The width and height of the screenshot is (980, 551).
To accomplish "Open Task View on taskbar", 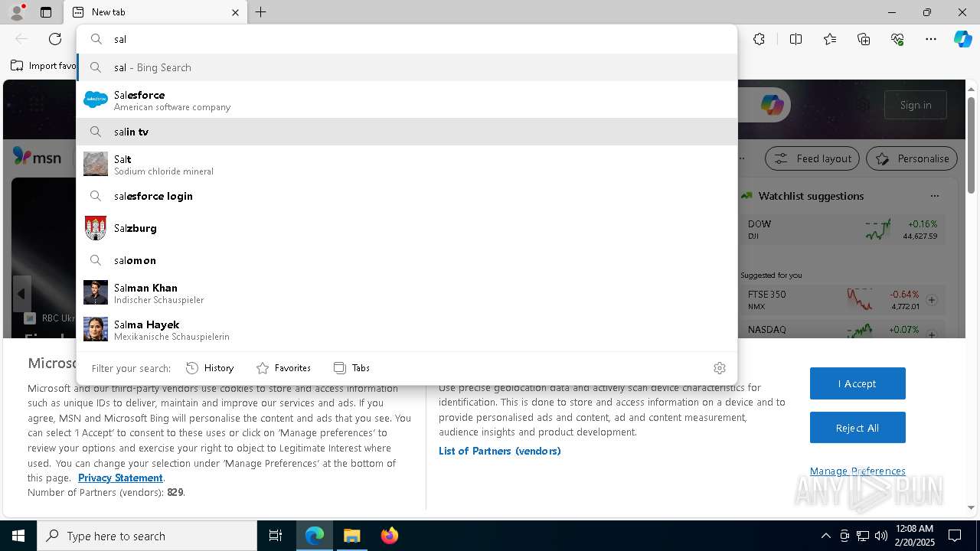I will 276,536.
